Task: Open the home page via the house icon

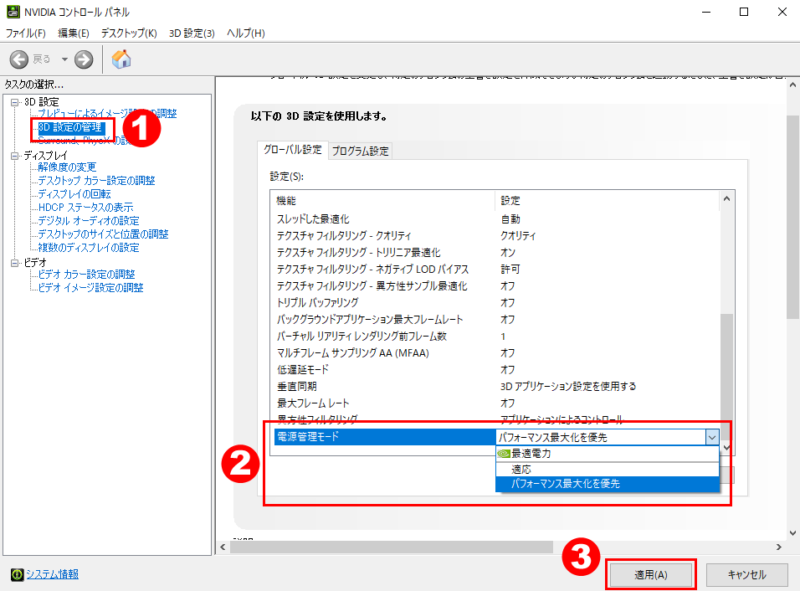Action: [121, 59]
